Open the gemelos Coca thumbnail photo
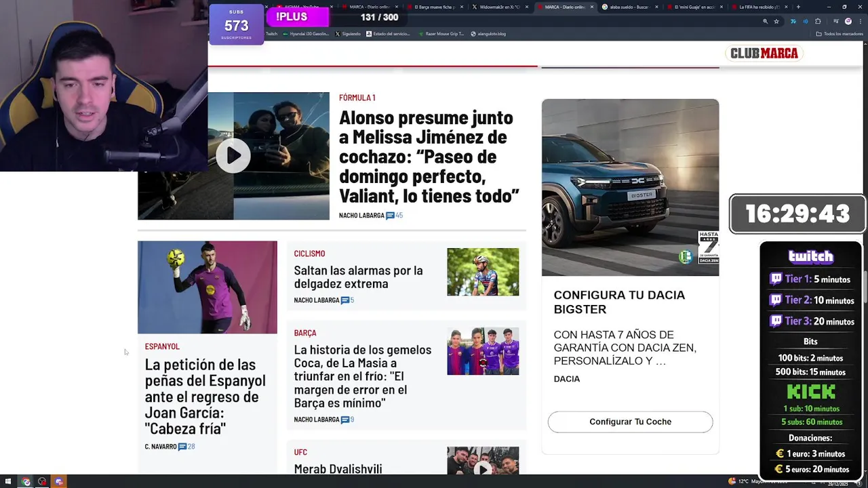The image size is (868, 488). [483, 351]
